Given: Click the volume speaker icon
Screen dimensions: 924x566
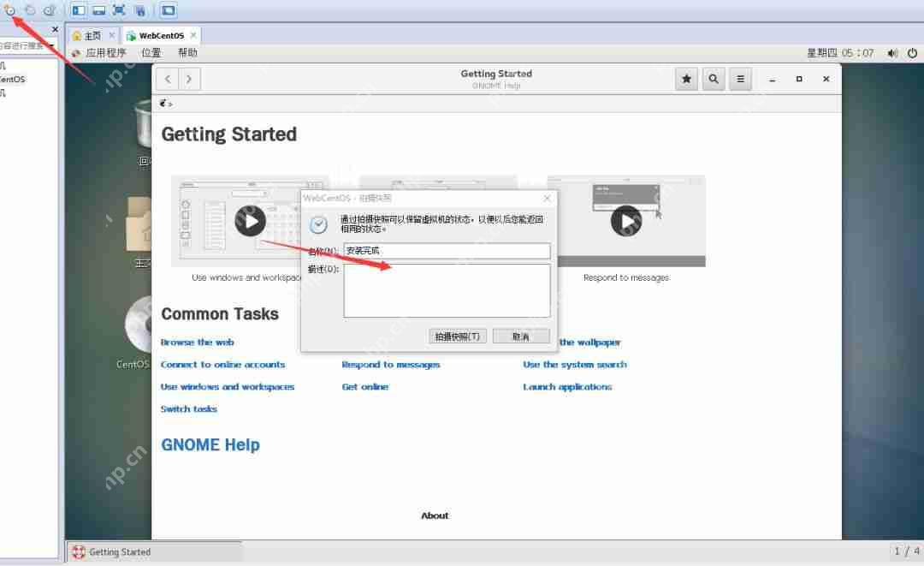Looking at the screenshot, I should (x=892, y=53).
